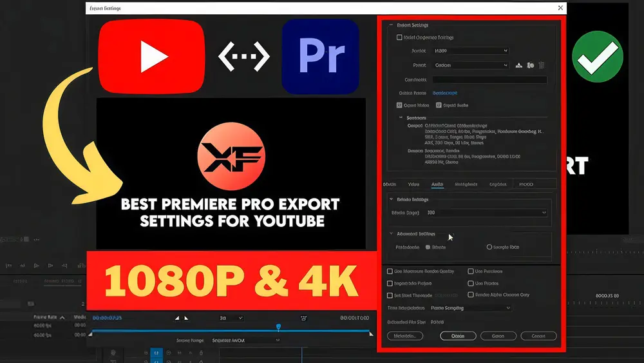The width and height of the screenshot is (644, 363).
Task: Toggle the Export Video checkbox
Action: click(x=399, y=105)
